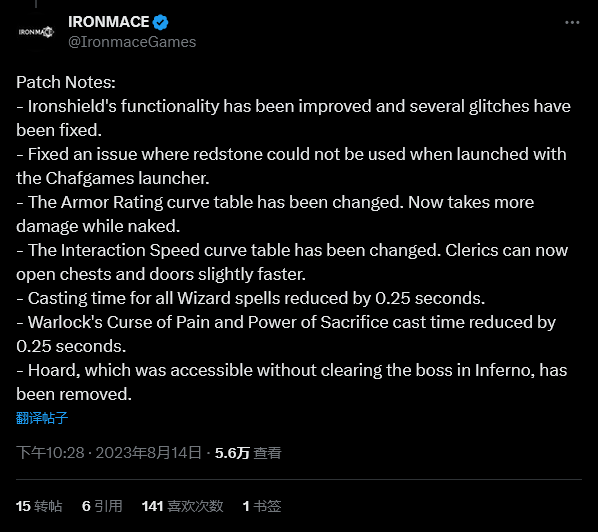Screen dimensions: 598x532
Task: Click the blue verified checkmark badge
Action: [x=160, y=22]
